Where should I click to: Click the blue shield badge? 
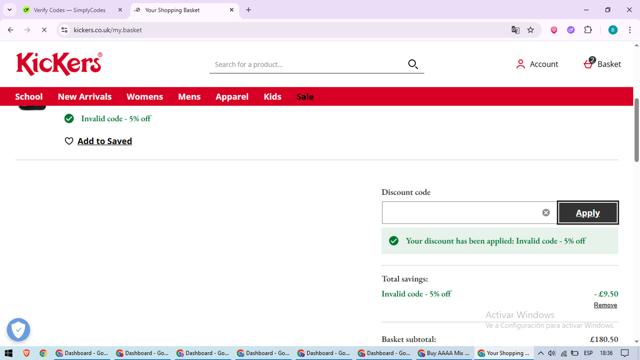[x=18, y=330]
